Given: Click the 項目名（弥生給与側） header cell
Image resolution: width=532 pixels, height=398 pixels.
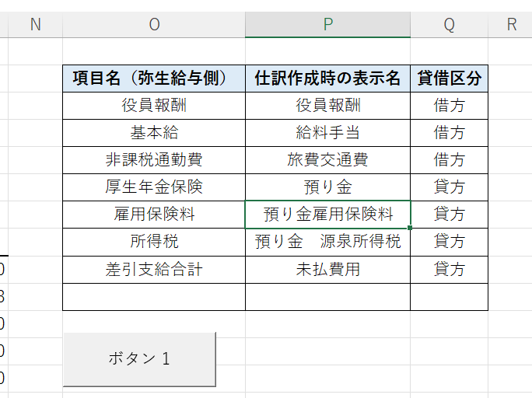Looking at the screenshot, I should [x=154, y=79].
